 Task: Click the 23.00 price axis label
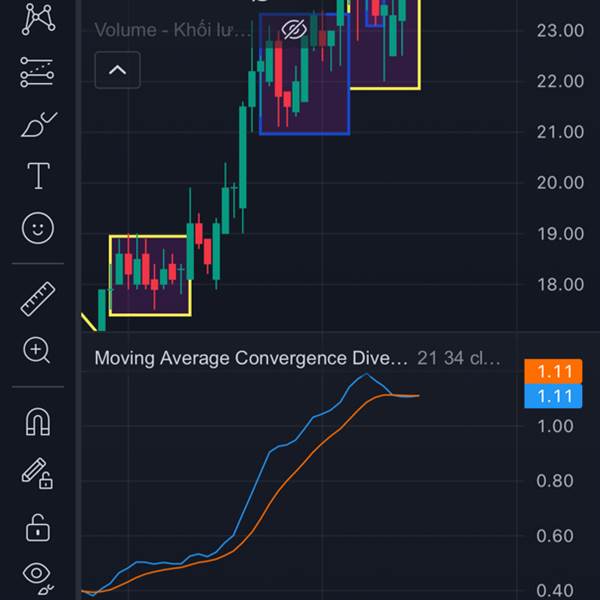[560, 31]
